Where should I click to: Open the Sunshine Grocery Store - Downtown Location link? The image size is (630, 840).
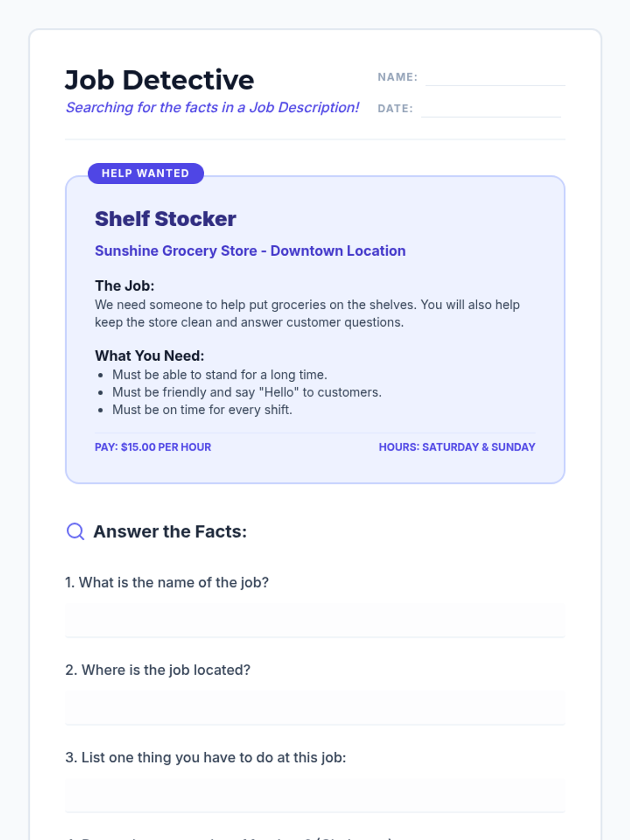[x=250, y=251]
